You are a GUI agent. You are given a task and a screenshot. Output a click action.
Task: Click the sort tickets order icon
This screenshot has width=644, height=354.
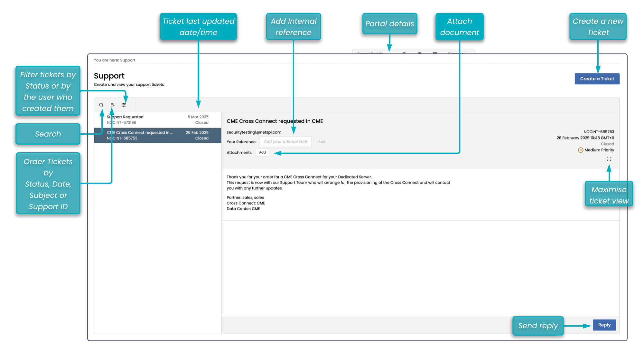click(x=113, y=105)
